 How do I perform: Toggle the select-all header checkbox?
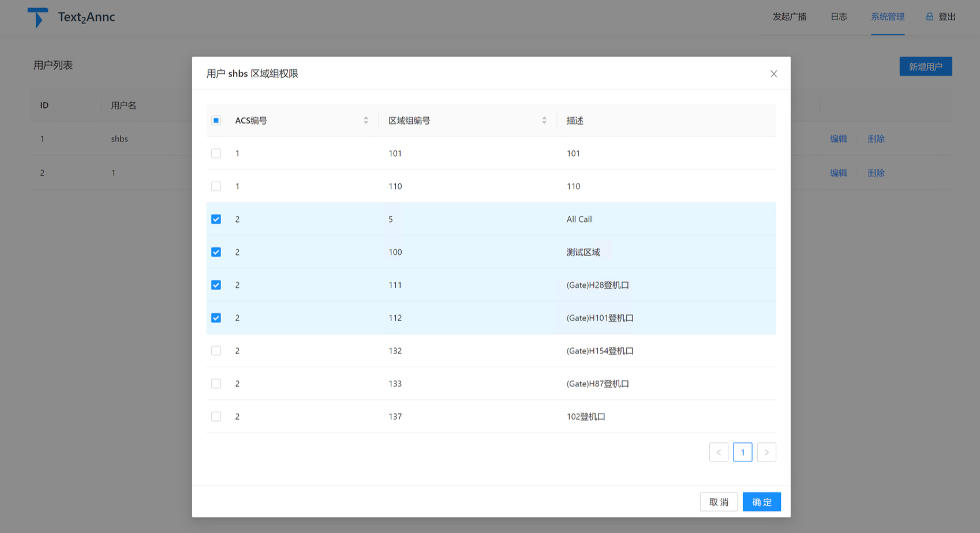pos(216,121)
